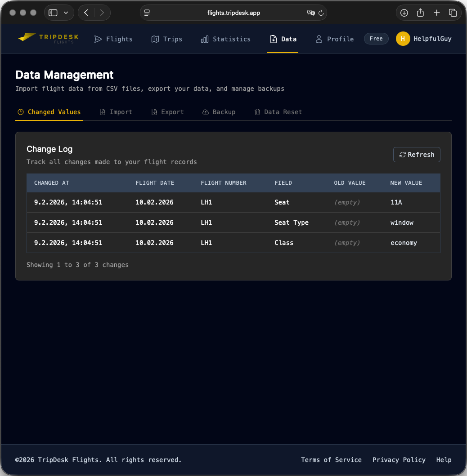This screenshot has width=467, height=476.
Task: Click the TripDesk Flights logo
Action: [x=48, y=39]
